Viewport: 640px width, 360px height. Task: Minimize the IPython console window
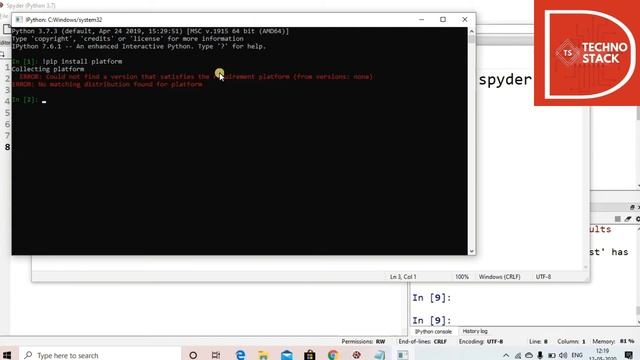click(x=422, y=20)
